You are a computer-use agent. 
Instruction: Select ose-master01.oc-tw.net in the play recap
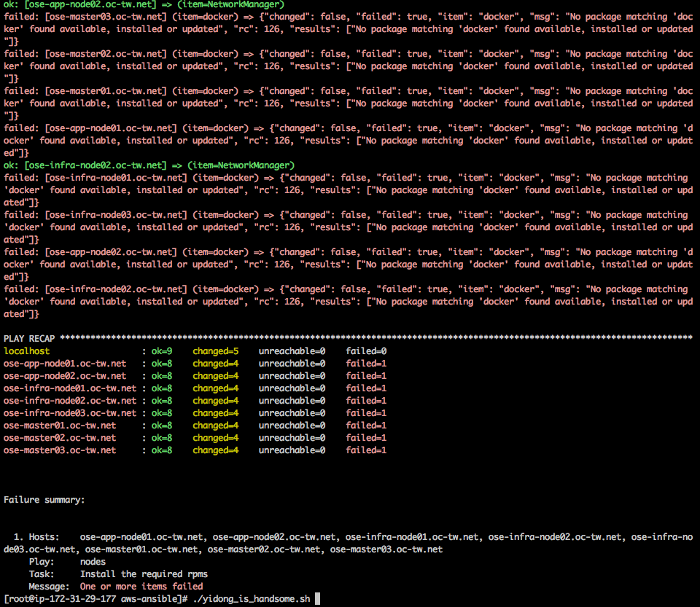coord(60,426)
